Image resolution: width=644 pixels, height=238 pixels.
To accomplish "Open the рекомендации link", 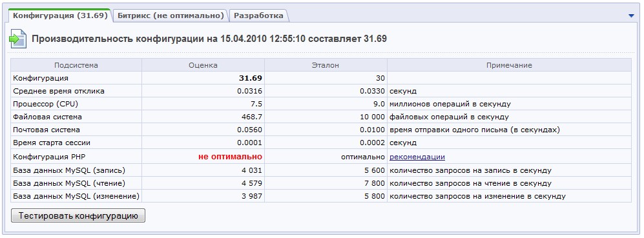I will click(x=417, y=157).
